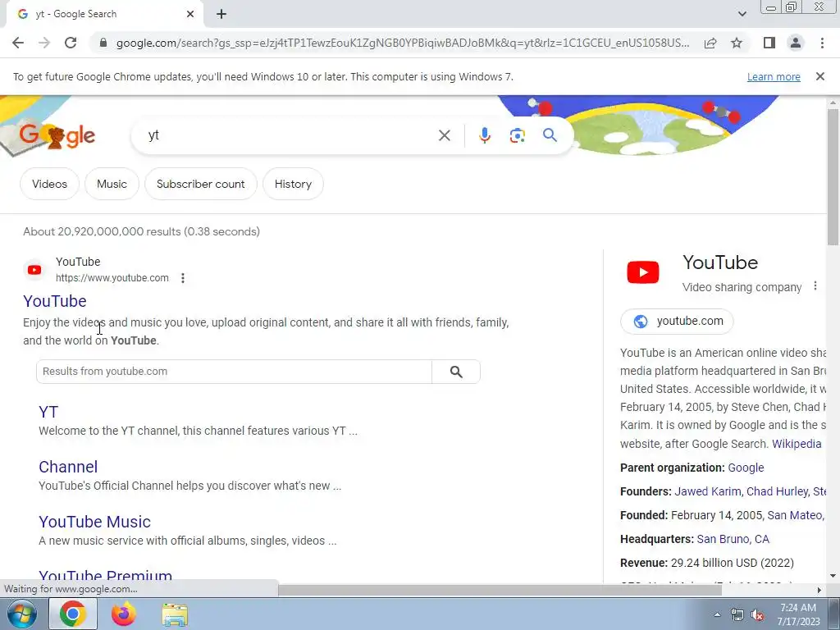Open the taskbar clock 7:24 AM
This screenshot has width=840, height=630.
[x=798, y=614]
